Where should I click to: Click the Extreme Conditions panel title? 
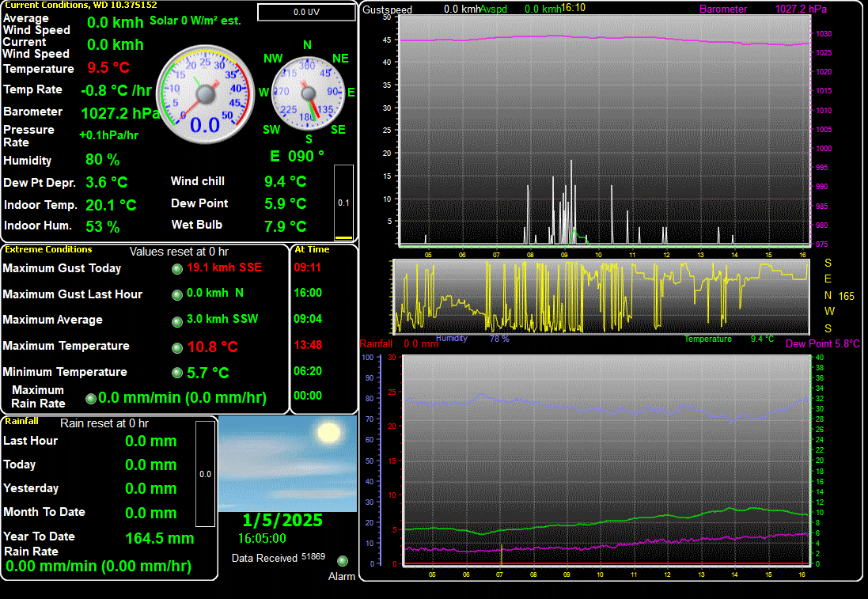pos(48,250)
